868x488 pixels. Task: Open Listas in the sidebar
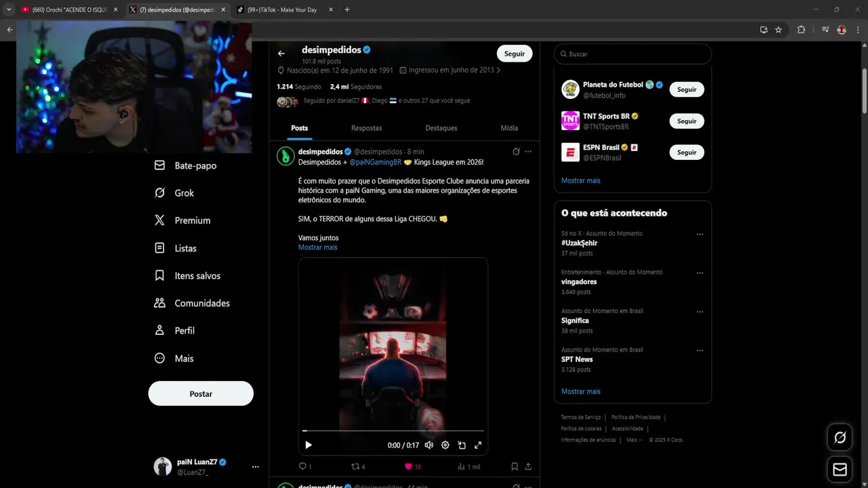coord(176,248)
